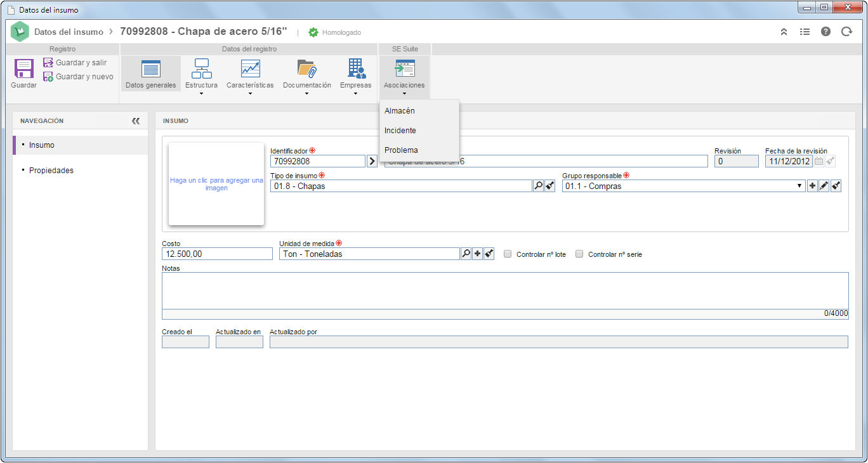Click the list view icon in header
The image size is (868, 463).
point(805,32)
